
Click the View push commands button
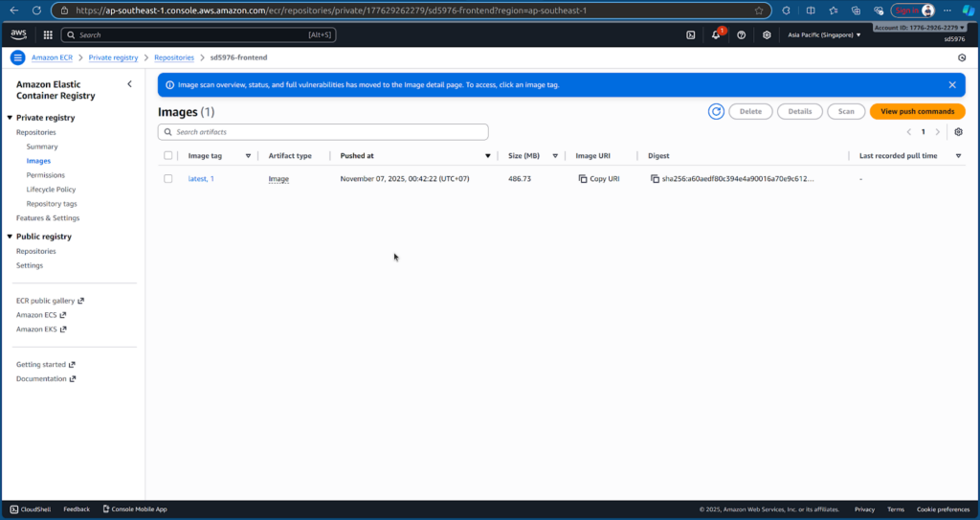[x=917, y=111]
